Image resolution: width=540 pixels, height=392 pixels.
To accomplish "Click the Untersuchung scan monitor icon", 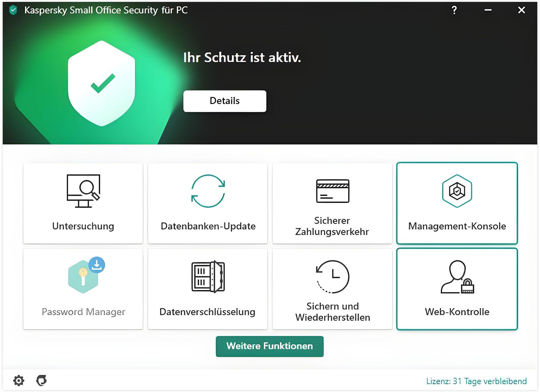I will (x=83, y=191).
